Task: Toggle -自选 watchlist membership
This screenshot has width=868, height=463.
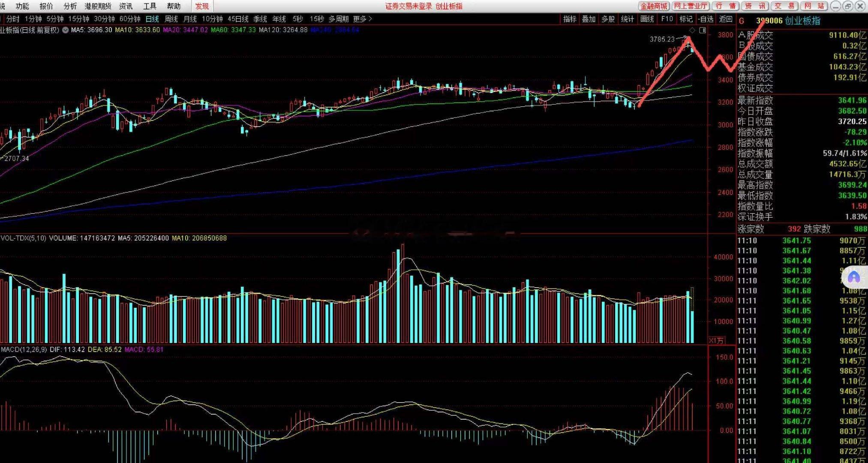Action: pyautogui.click(x=706, y=19)
